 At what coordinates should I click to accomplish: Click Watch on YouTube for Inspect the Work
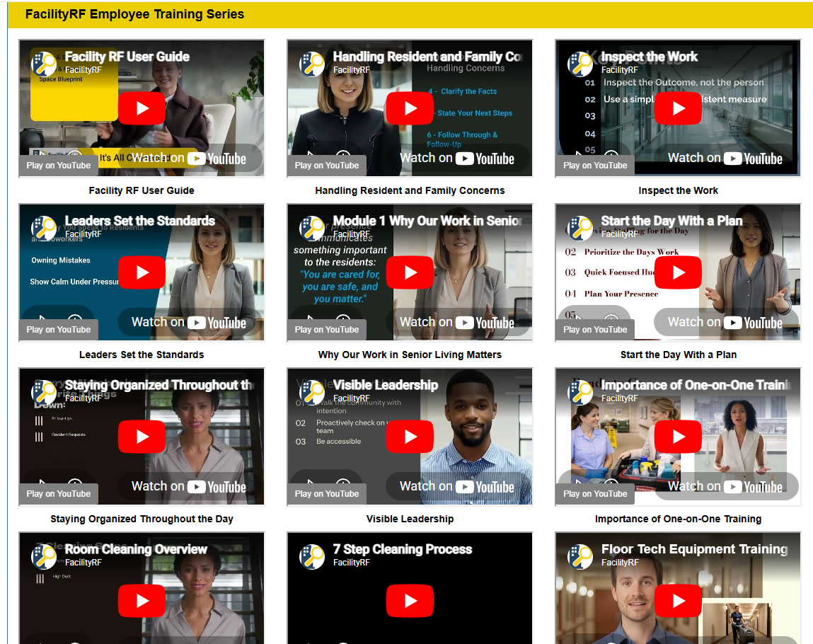point(726,158)
